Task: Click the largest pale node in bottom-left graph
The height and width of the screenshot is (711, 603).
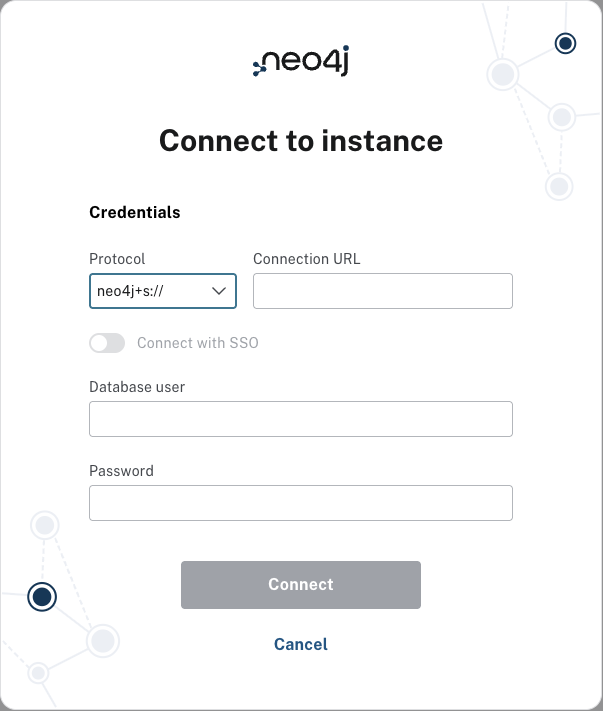Action: tap(102, 640)
